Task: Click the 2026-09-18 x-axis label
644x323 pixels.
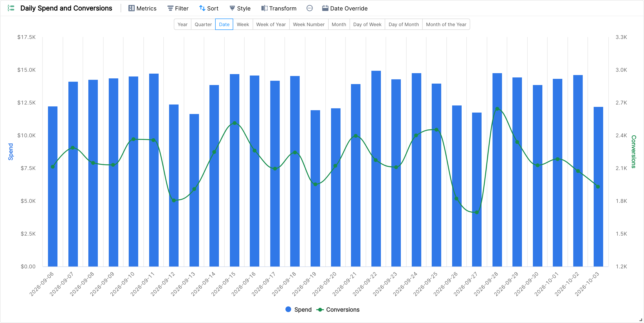Action: point(284,284)
